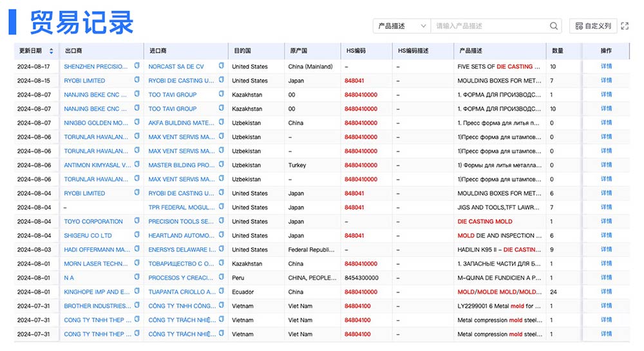View 详情 for the BROTHER INDUSTRIES record
644x351 pixels.
pyautogui.click(x=606, y=305)
